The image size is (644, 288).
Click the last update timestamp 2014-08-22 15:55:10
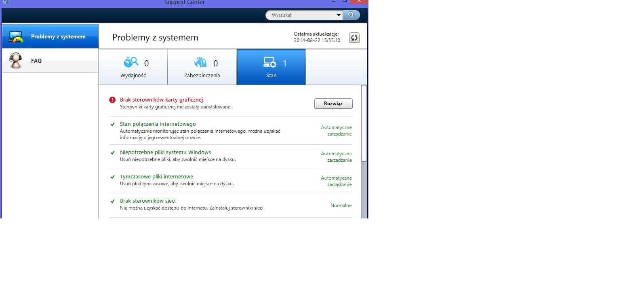317,40
